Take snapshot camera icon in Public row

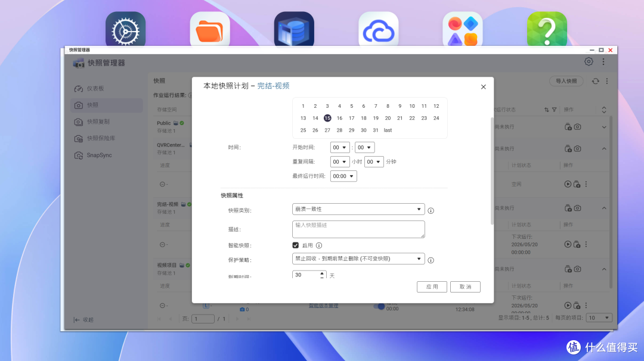pyautogui.click(x=577, y=127)
